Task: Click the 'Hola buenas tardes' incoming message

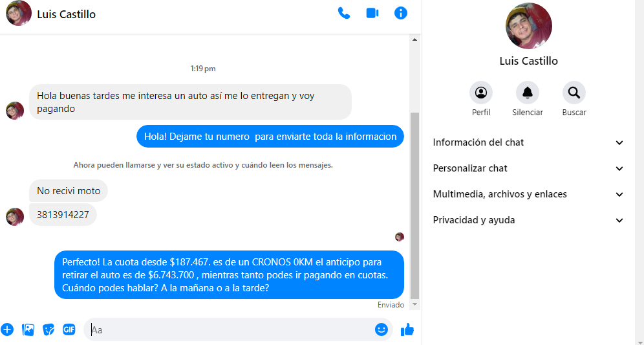Action: [x=190, y=102]
